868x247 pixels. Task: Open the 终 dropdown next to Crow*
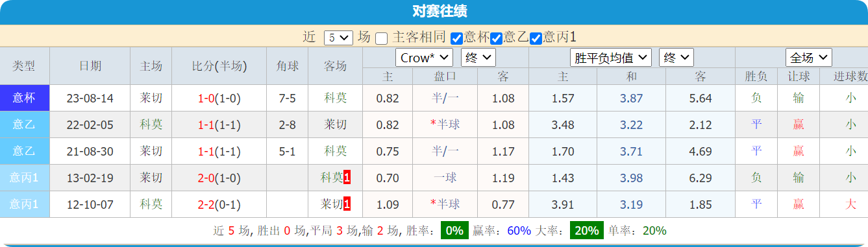pos(478,58)
